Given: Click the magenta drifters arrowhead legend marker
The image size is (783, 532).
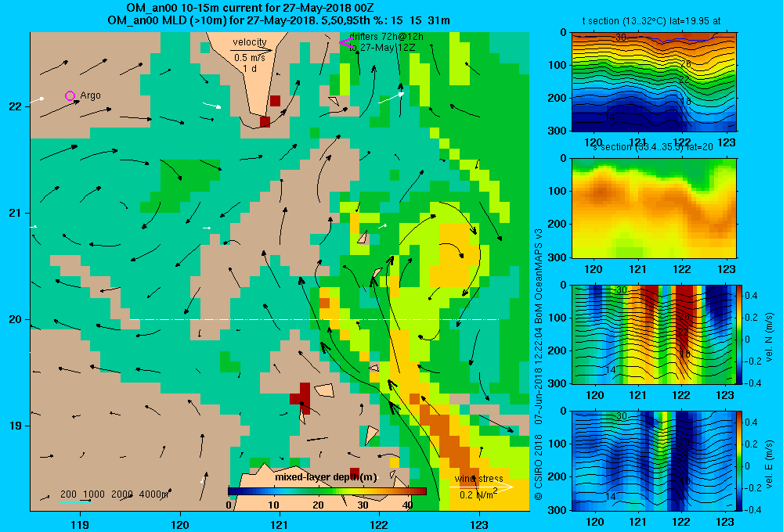Looking at the screenshot, I should [x=346, y=43].
